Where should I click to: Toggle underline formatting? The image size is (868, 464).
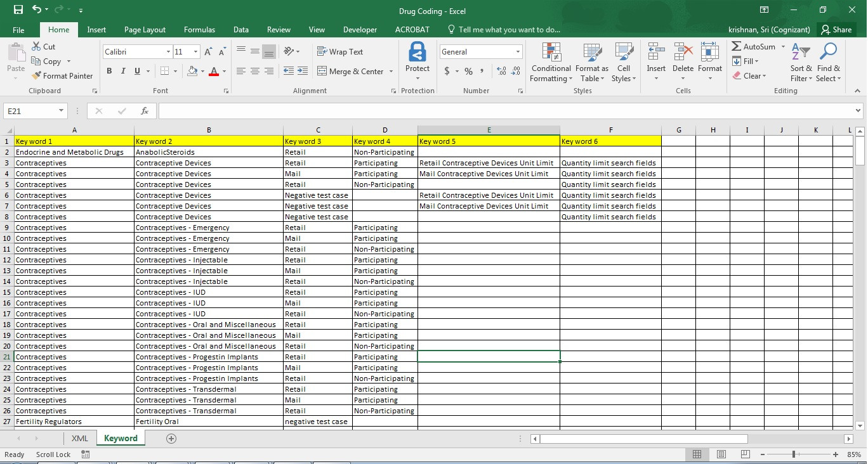(x=135, y=70)
